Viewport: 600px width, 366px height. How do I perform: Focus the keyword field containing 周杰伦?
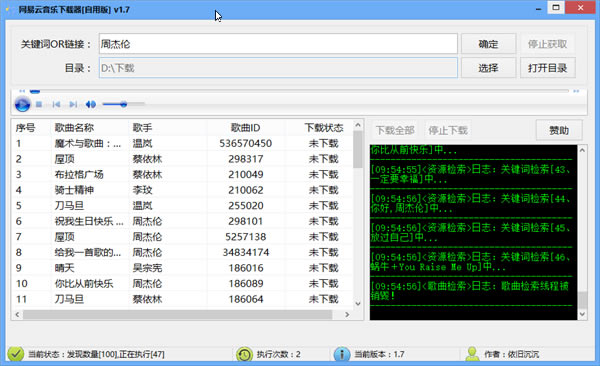278,44
